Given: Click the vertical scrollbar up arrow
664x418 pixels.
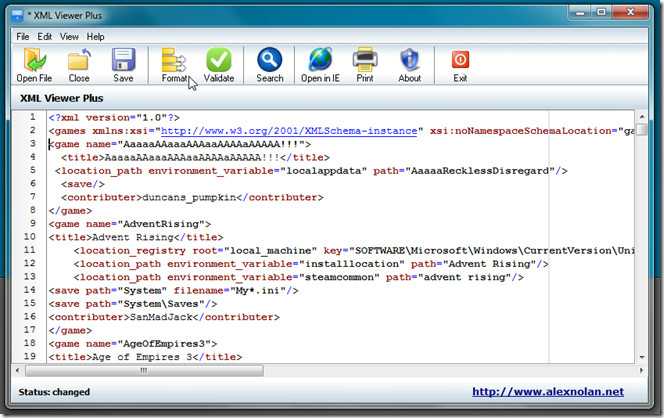Looking at the screenshot, I should click(642, 116).
